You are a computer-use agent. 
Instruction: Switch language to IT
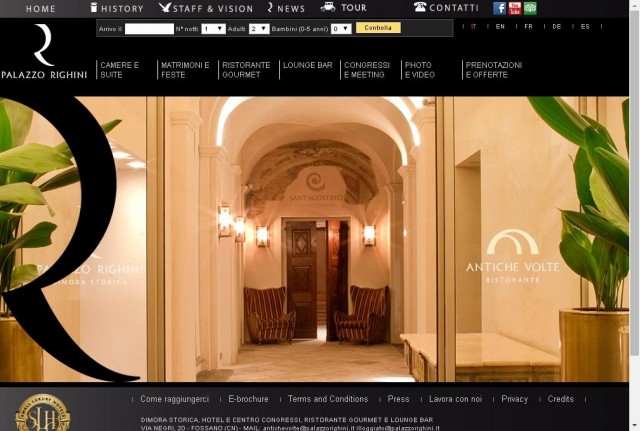(x=473, y=27)
